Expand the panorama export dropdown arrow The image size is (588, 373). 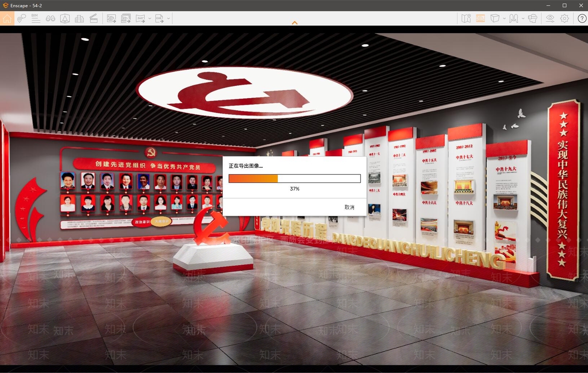click(150, 18)
